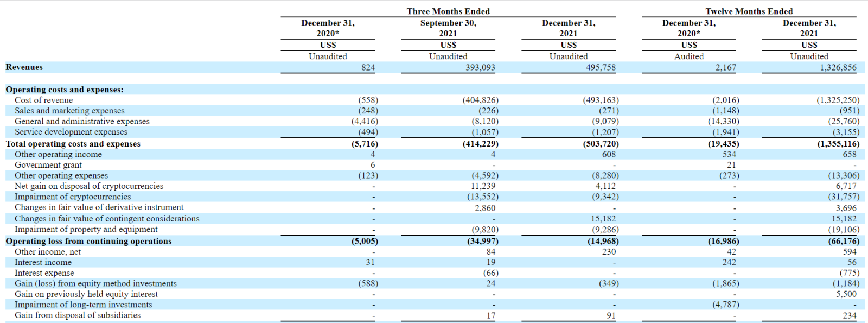Click Net gain on disposal of cryptocurrencies
The height and width of the screenshot is (323, 868).
89,186
